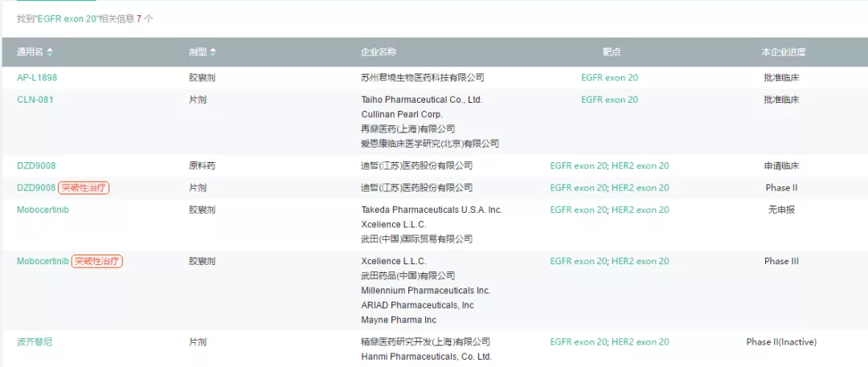The height and width of the screenshot is (367, 868).
Task: Click HER2 exon 20 in DZD9008 Phase II row
Action: 641,188
